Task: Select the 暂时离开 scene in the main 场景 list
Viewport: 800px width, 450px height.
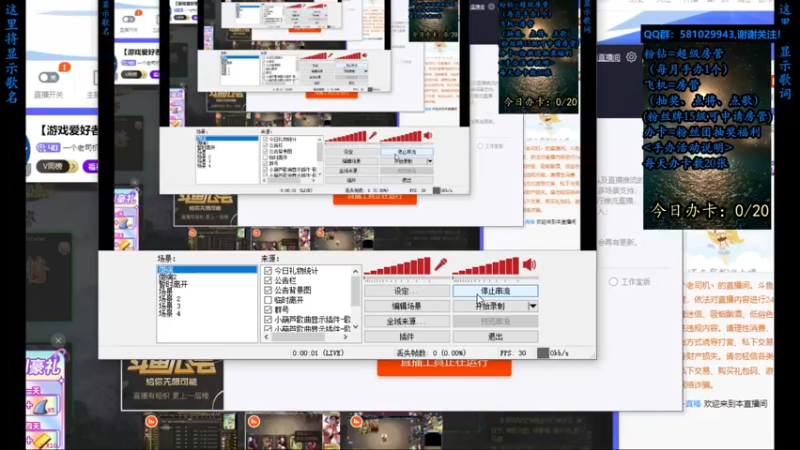Action: coord(173,284)
